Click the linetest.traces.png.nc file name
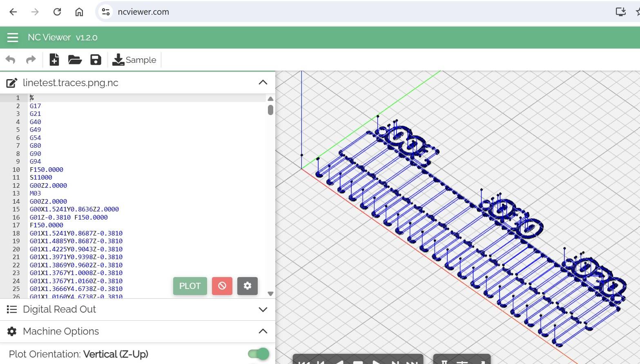Viewport: 640px width, 364px height. pos(71,83)
